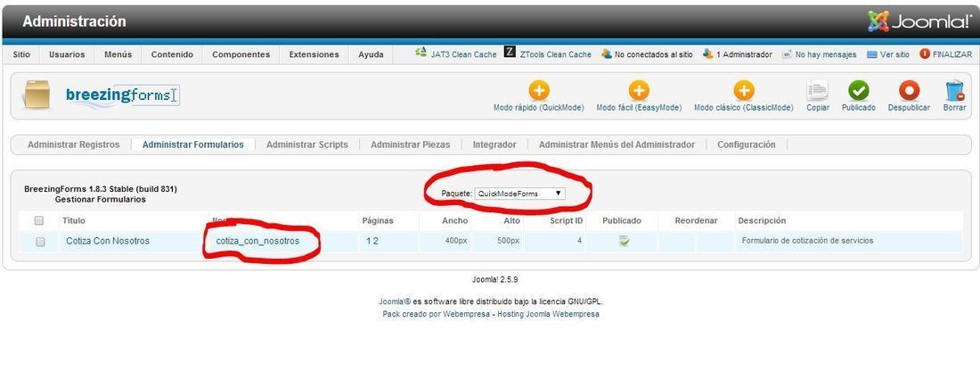Click the Formulario de cotización de servicios description
The width and height of the screenshot is (980, 380).
[807, 241]
